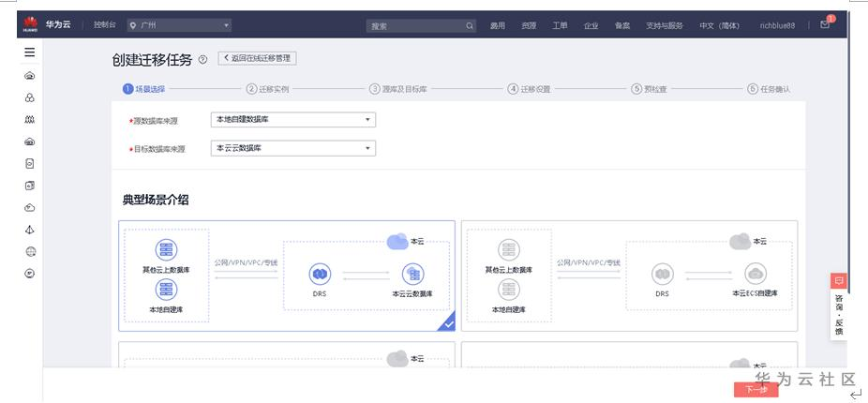
Task: Click the pyramid-shaped icon in the sidebar
Action: 30,231
